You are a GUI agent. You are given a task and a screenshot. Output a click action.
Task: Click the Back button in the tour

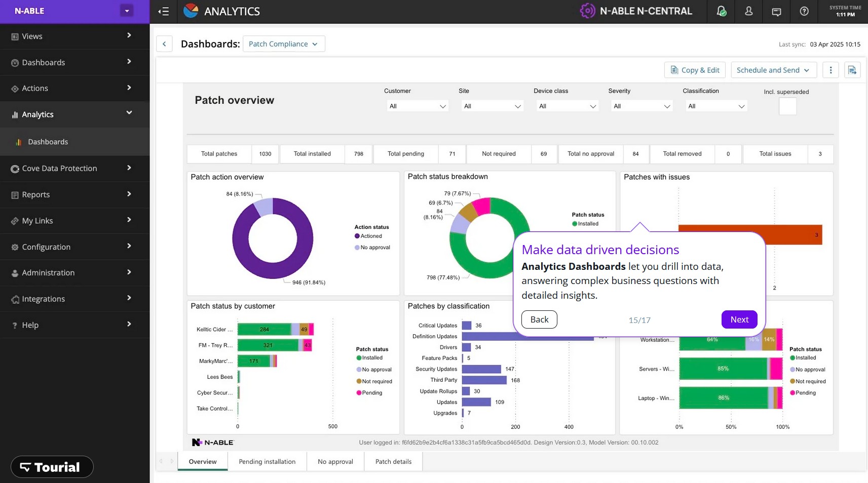pyautogui.click(x=539, y=319)
